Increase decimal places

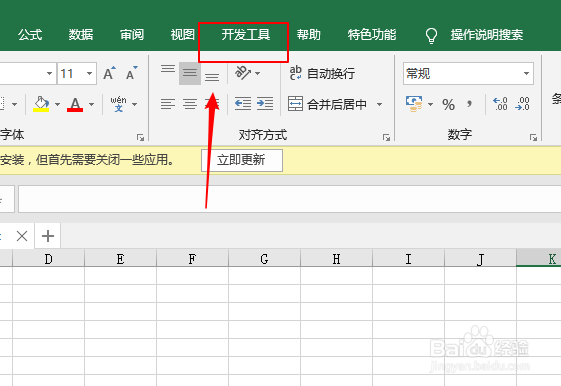tap(500, 104)
